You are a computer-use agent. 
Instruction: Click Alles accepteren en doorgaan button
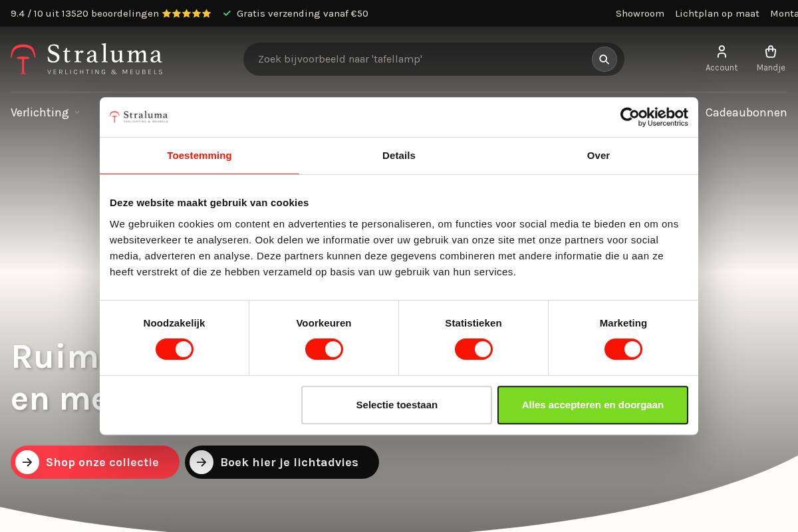coord(593,405)
